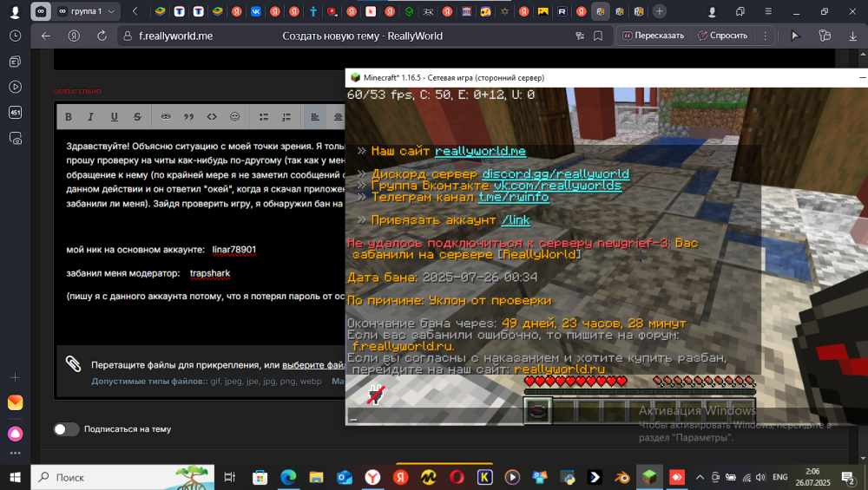This screenshot has width=868, height=490.
Task: Click the /link command in Minecraft chat
Action: (516, 220)
